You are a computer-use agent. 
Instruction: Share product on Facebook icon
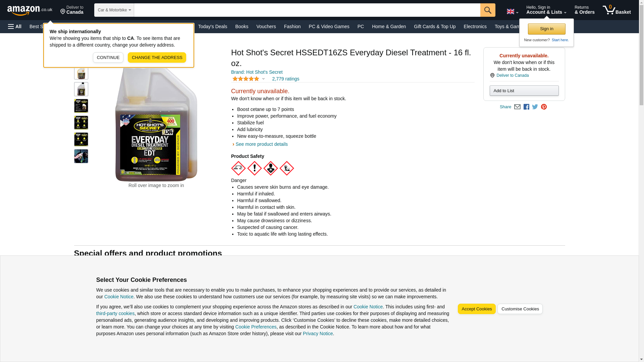526,107
